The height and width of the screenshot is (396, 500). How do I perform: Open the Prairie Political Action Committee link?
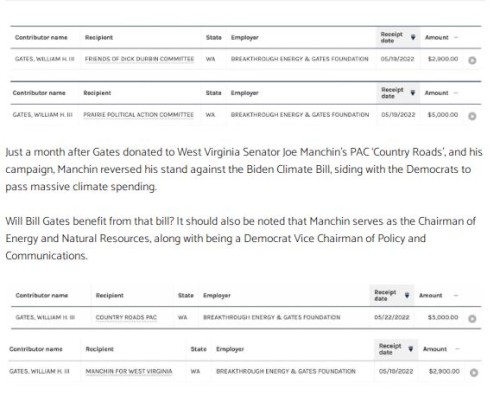pyautogui.click(x=138, y=115)
